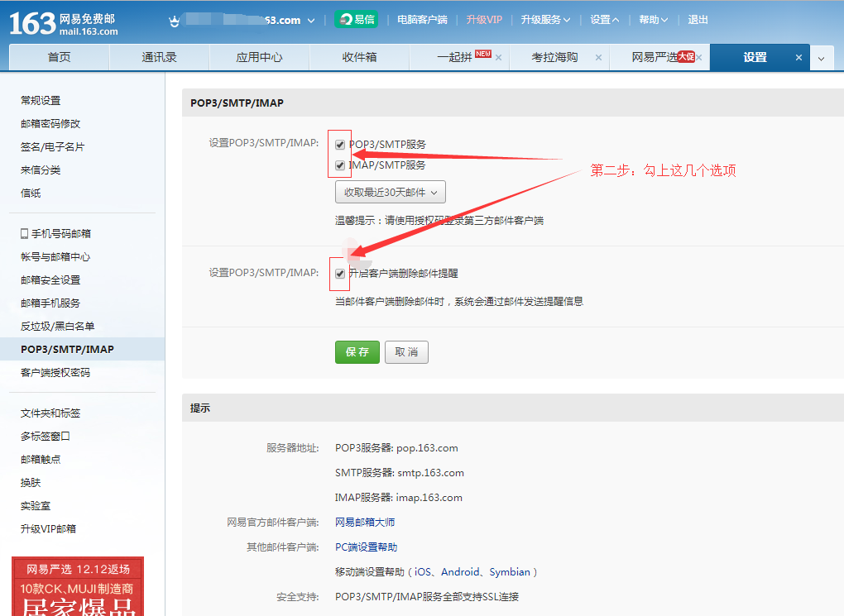Switch to the 考拉海购 tab
Screen dimensions: 844x616
click(x=554, y=58)
